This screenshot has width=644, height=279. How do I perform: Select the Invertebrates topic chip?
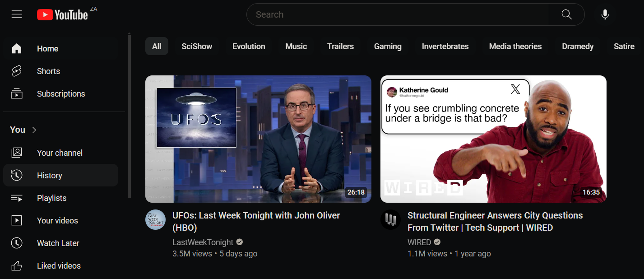click(445, 46)
